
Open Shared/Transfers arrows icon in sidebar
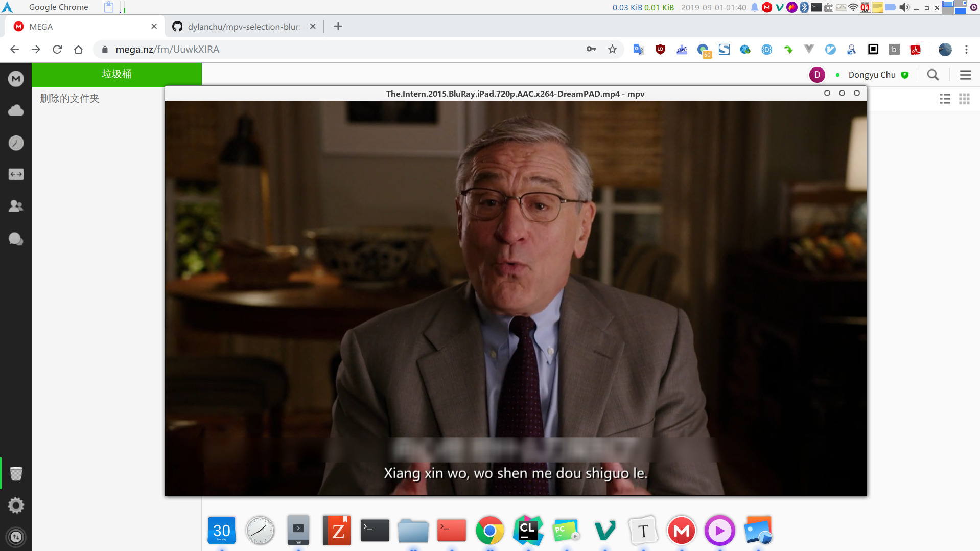pyautogui.click(x=16, y=174)
